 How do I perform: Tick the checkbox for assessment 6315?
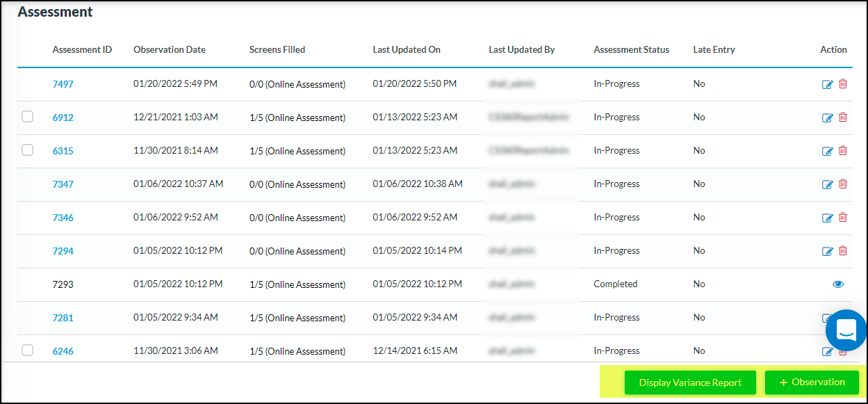click(x=27, y=150)
